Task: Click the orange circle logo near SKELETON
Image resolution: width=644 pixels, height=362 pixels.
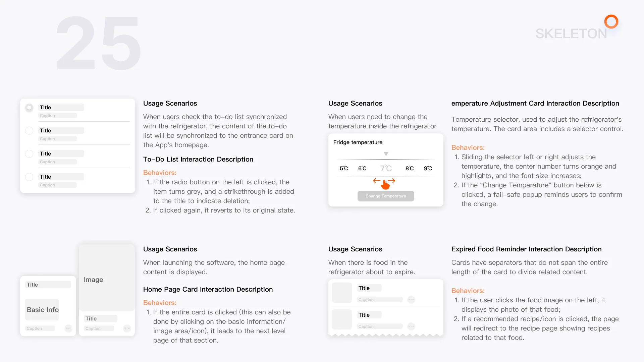Action: (x=611, y=21)
